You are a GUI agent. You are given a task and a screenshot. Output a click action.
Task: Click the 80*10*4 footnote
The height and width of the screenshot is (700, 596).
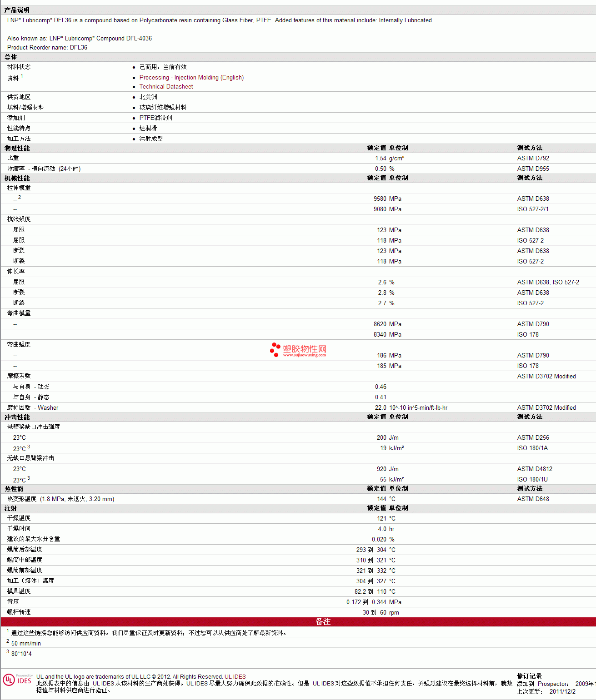(x=21, y=654)
